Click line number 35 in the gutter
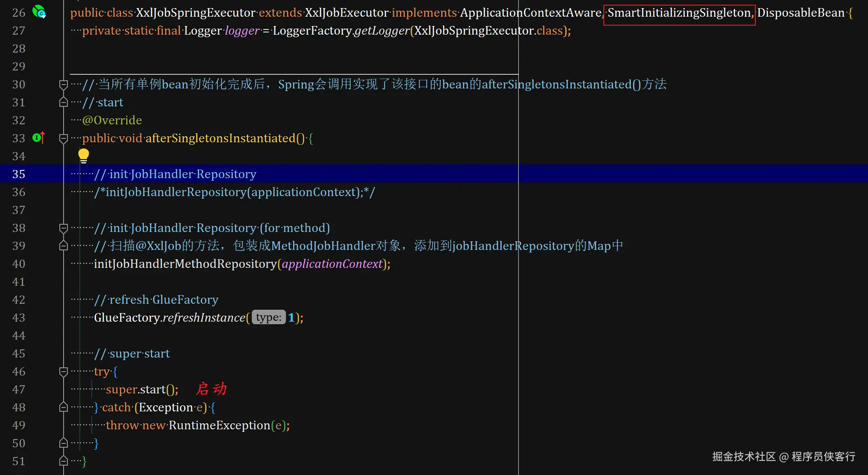The width and height of the screenshot is (868, 475). [19, 174]
